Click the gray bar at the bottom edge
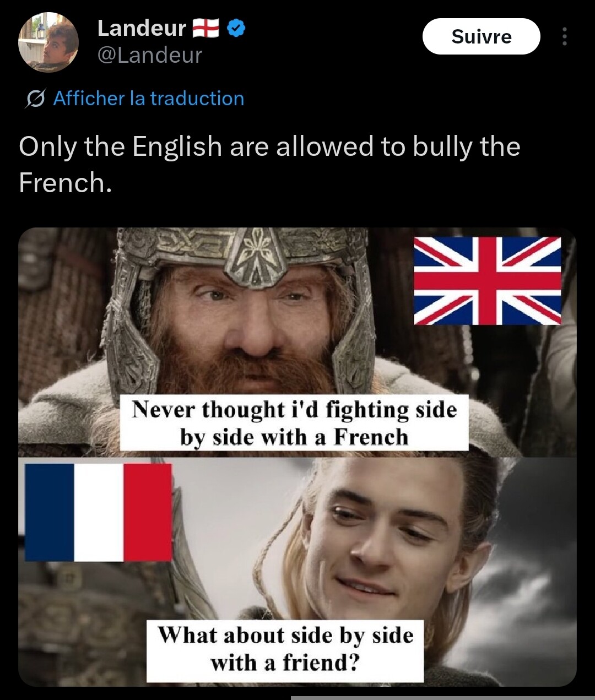This screenshot has height=700, width=595. (x=443, y=698)
